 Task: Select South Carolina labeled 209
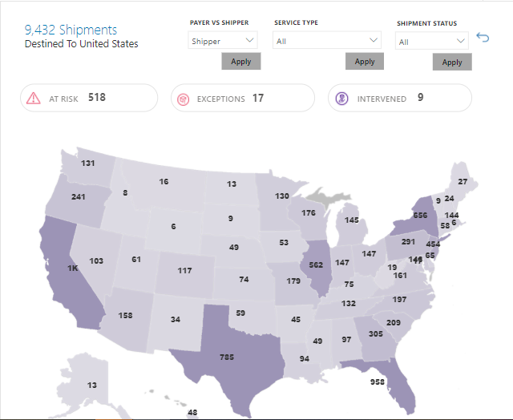click(394, 325)
